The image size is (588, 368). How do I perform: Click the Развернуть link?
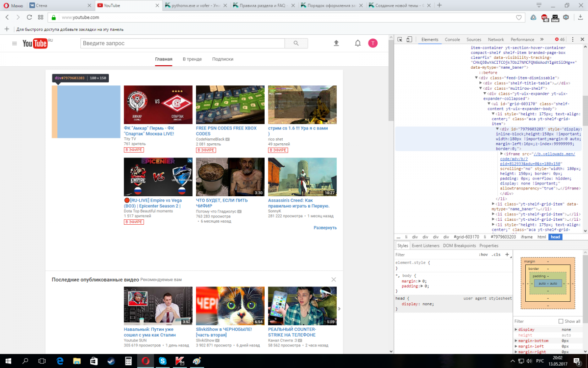coord(325,228)
